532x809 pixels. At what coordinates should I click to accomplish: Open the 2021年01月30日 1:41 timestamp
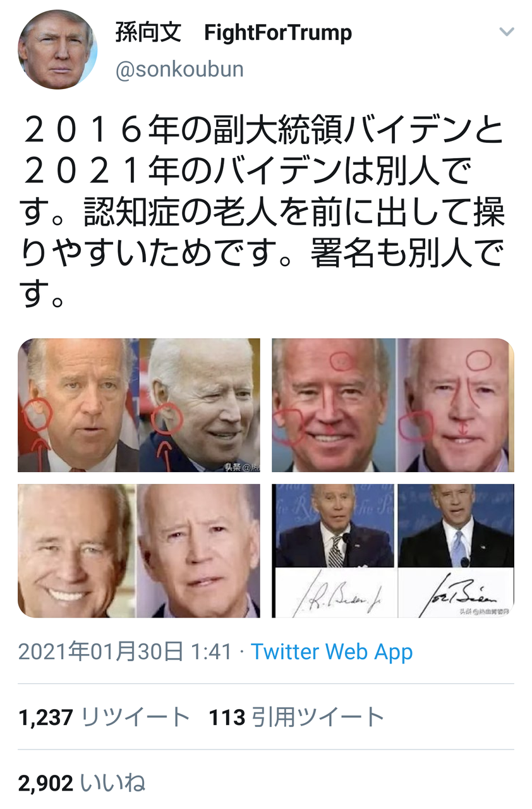coord(124,652)
